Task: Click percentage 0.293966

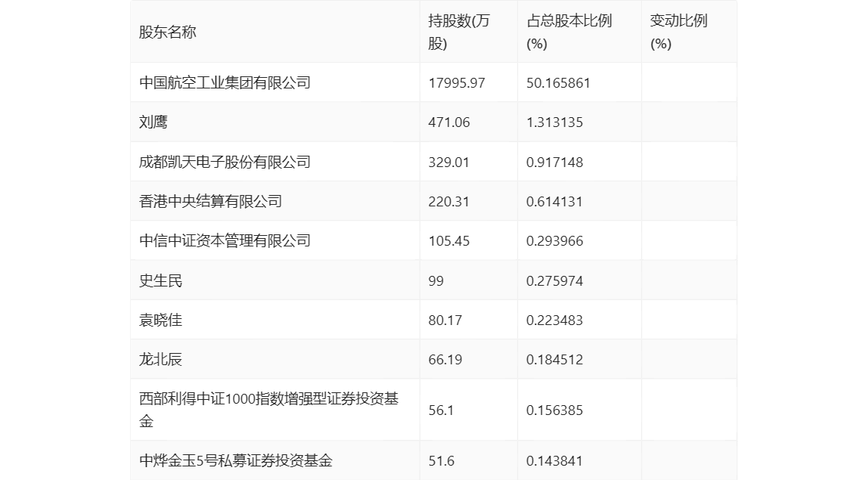Action: (x=555, y=241)
